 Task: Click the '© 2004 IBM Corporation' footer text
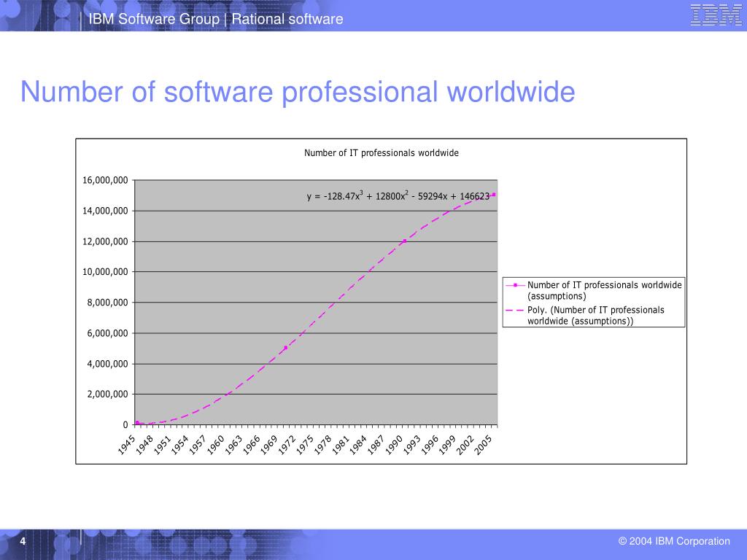674,541
